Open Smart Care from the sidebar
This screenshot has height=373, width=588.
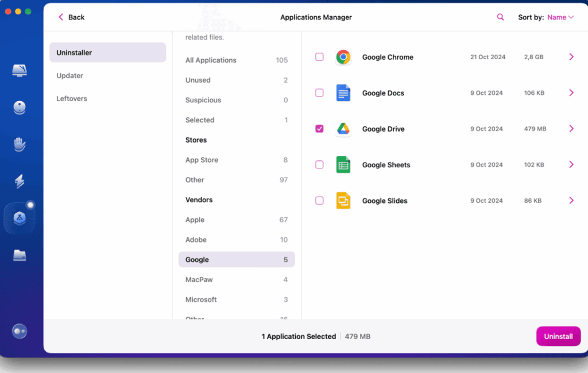[20, 70]
